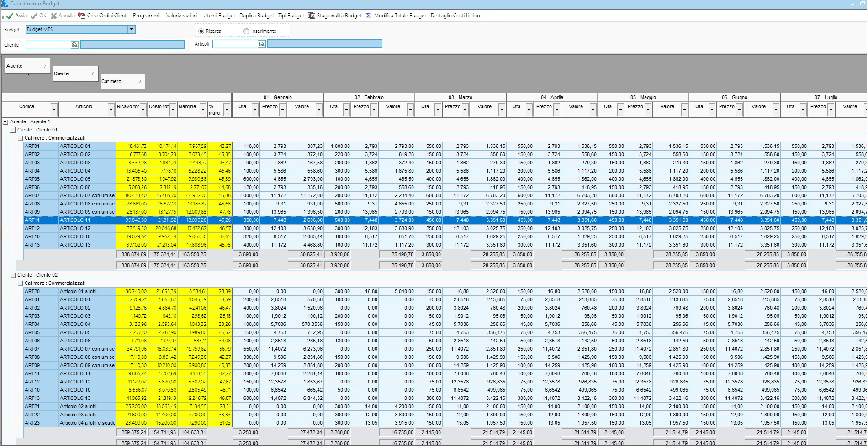Screen dimensions: 868x446
Task: Open Gennaio Qta column filter dropdown
Action: (x=255, y=110)
